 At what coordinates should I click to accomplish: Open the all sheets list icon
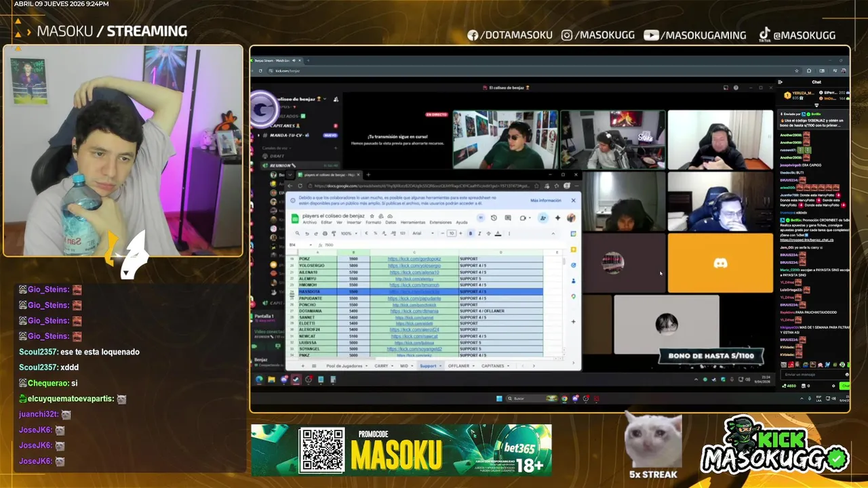[314, 366]
